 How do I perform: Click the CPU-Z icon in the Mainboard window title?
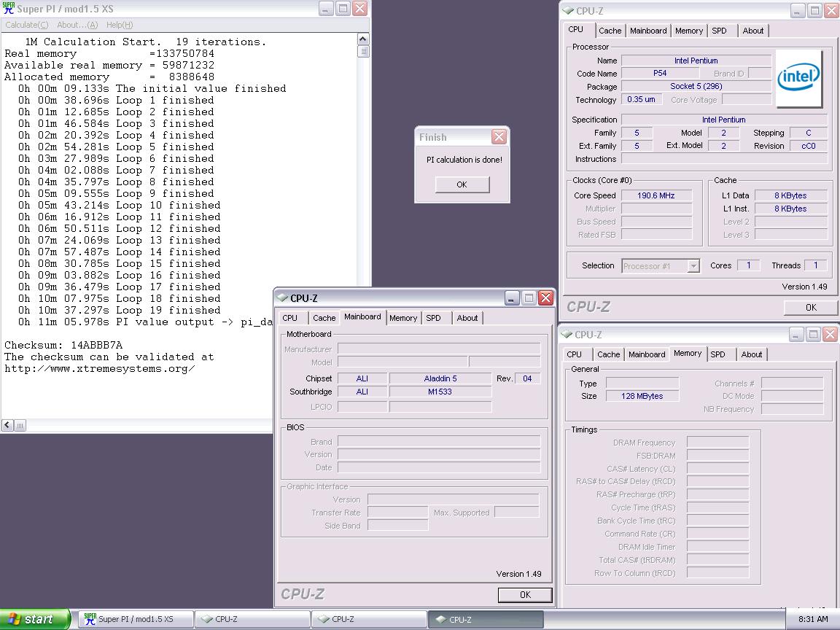point(281,297)
